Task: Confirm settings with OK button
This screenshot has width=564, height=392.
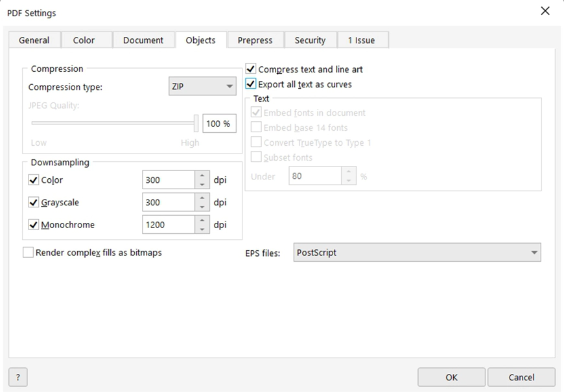Action: [x=451, y=377]
